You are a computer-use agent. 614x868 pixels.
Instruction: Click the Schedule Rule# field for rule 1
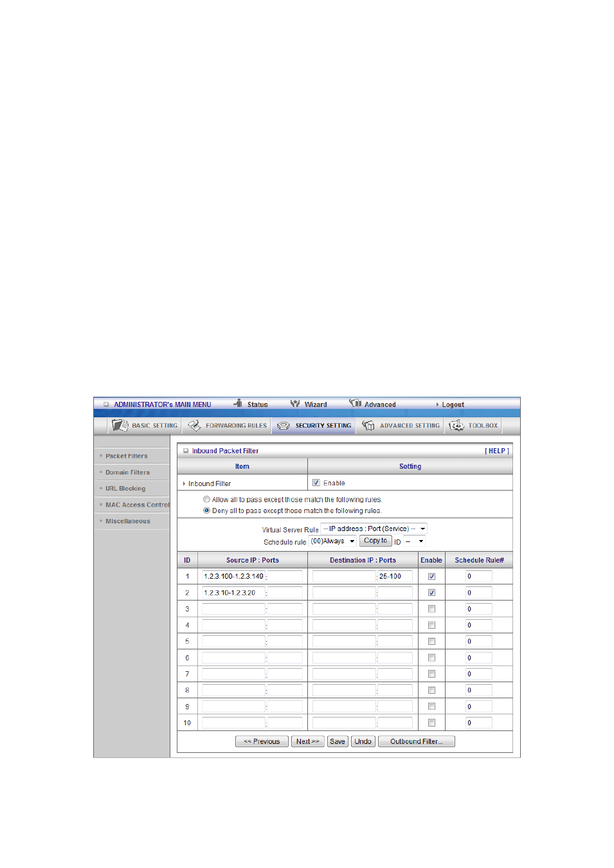[x=479, y=576]
